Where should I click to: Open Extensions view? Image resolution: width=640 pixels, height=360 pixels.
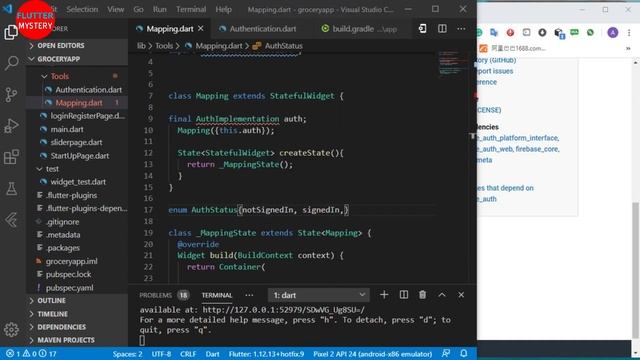pos(11,157)
